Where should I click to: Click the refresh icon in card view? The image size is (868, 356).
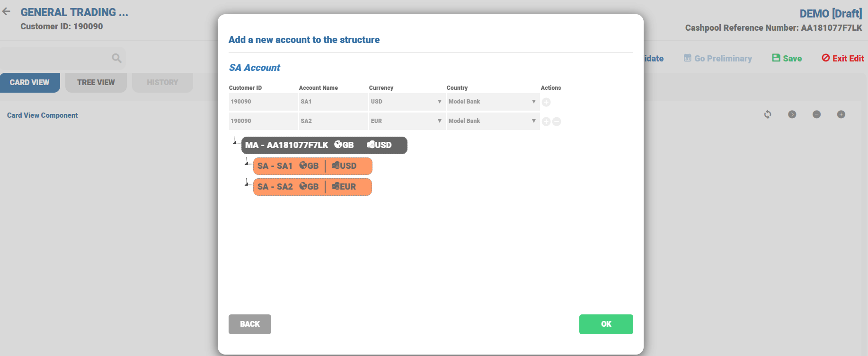768,114
